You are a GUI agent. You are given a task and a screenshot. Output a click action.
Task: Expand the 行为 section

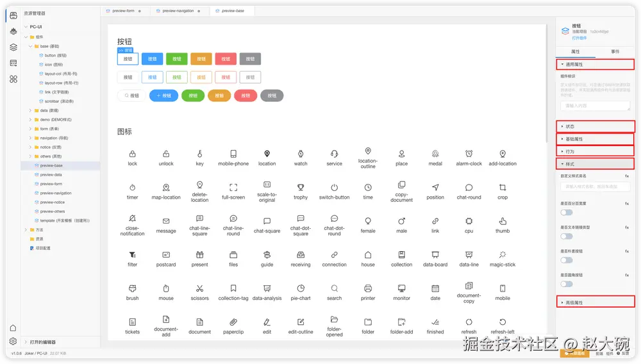pos(595,152)
